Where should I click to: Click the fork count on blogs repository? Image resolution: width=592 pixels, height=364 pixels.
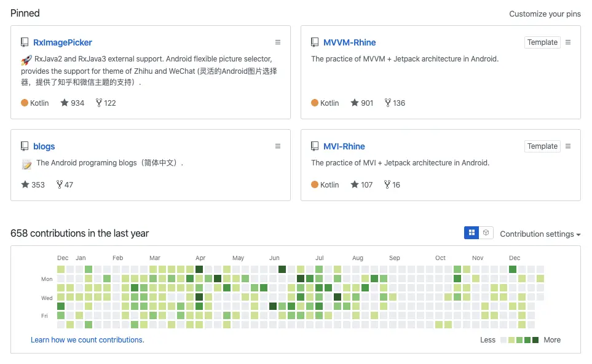click(65, 184)
